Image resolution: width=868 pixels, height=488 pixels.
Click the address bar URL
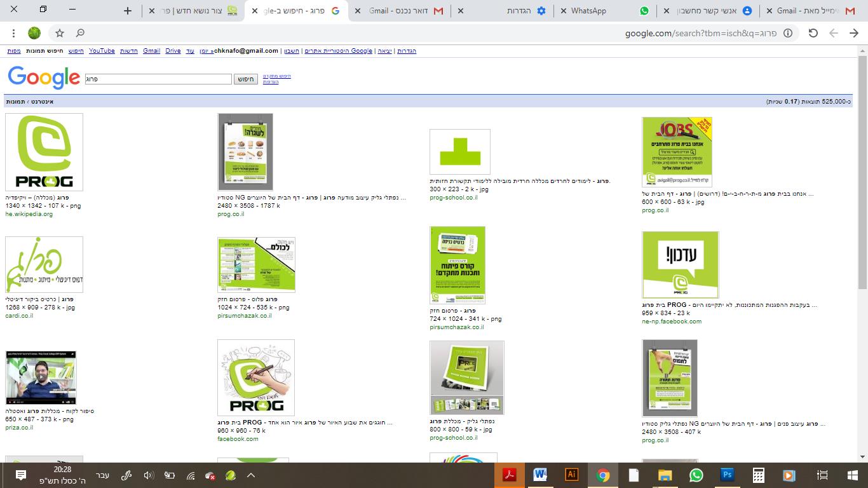tap(701, 33)
